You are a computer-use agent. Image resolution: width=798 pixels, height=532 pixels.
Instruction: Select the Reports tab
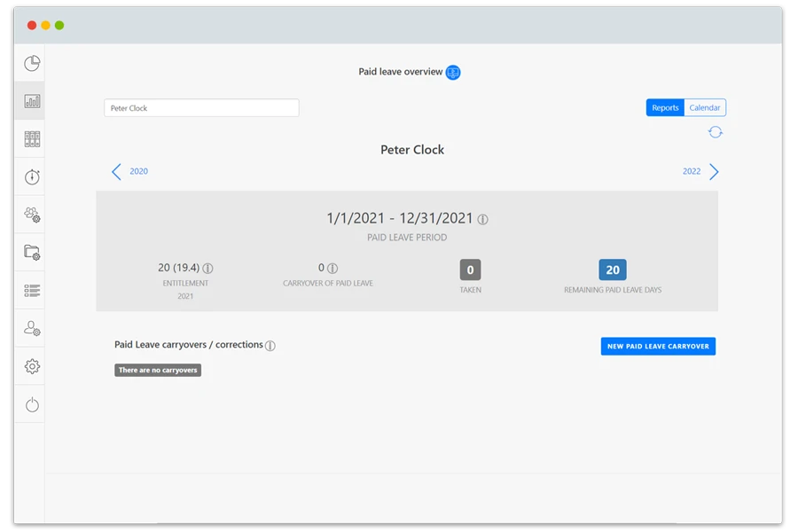coord(665,107)
